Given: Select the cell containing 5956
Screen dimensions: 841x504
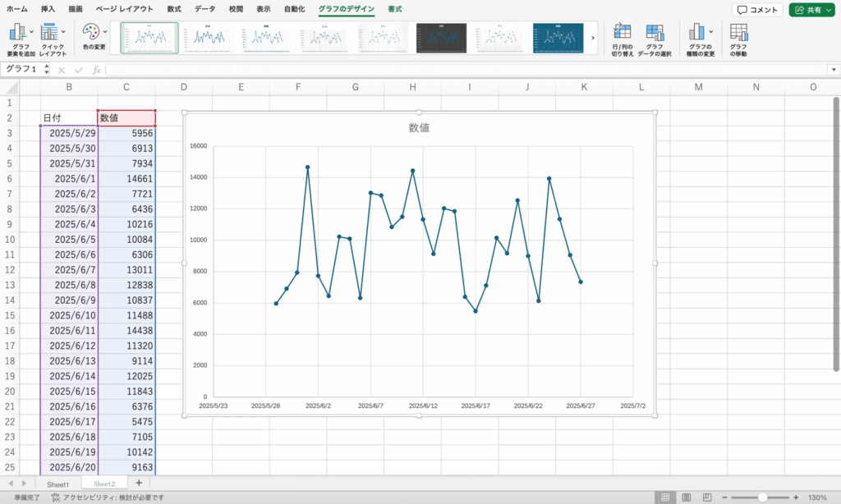Looking at the screenshot, I should tap(126, 133).
